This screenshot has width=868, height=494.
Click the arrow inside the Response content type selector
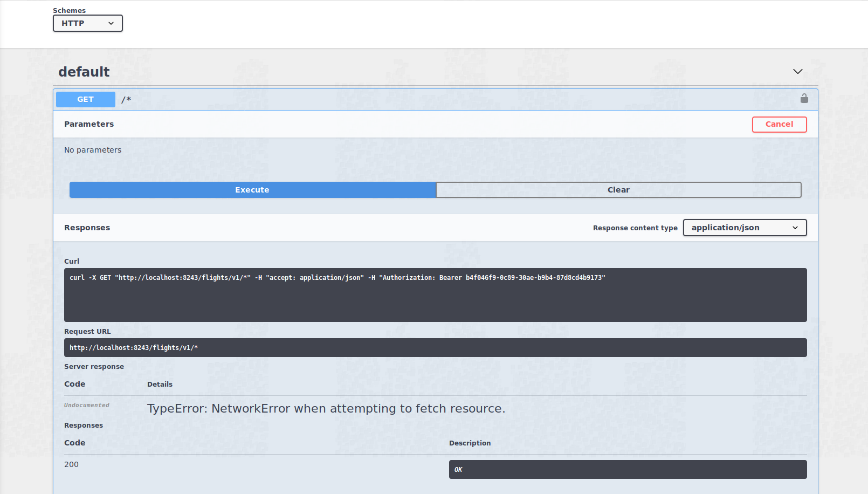(795, 228)
